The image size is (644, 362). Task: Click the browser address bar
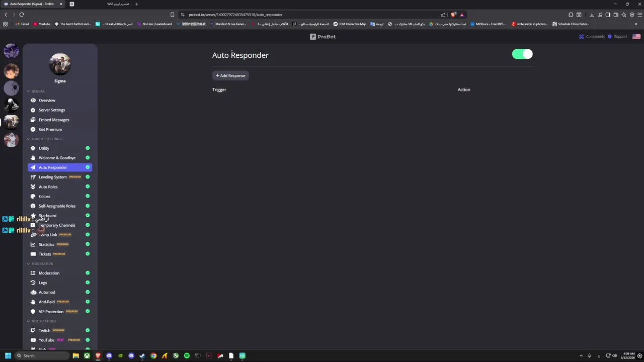(x=312, y=15)
